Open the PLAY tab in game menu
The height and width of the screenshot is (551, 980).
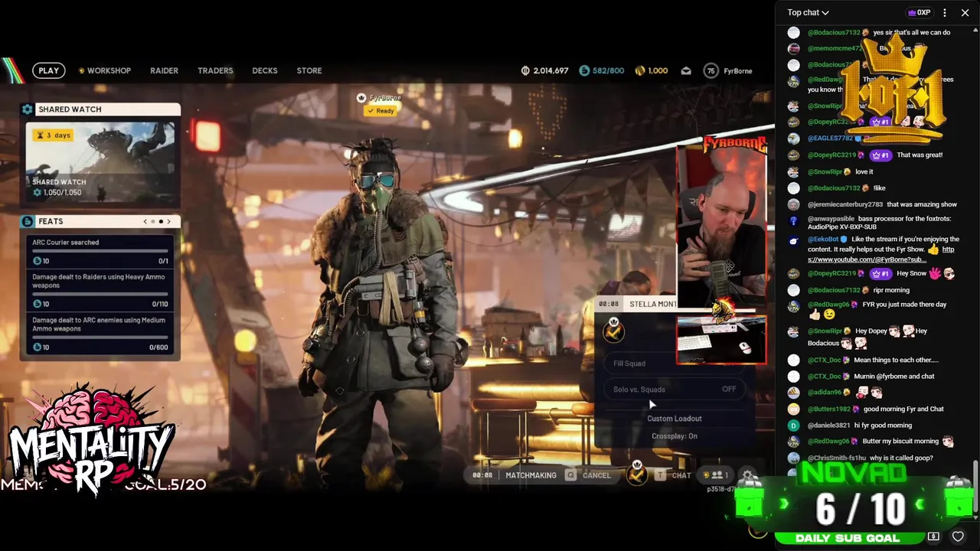click(x=48, y=70)
